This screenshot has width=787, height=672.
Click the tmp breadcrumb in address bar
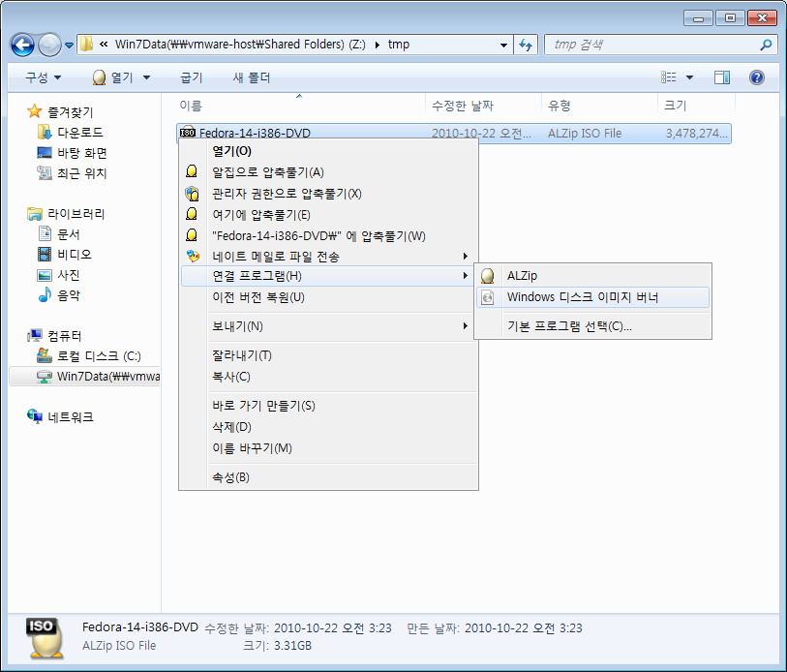(x=399, y=45)
